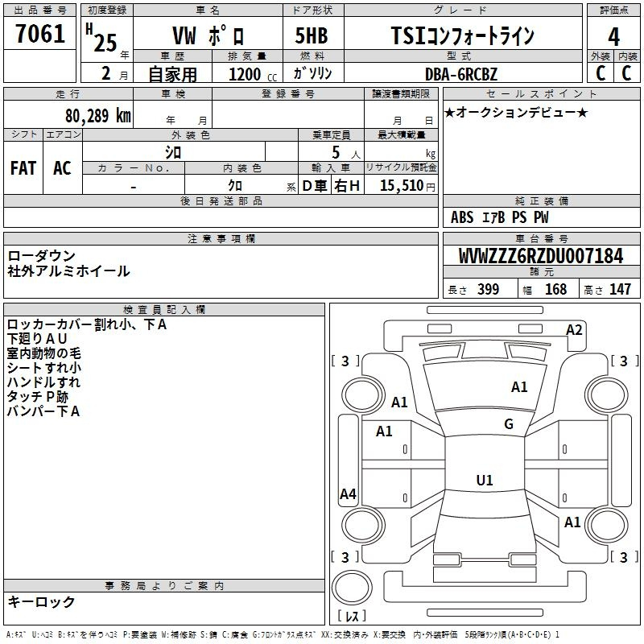Select the C rating under 外装

point(601,73)
